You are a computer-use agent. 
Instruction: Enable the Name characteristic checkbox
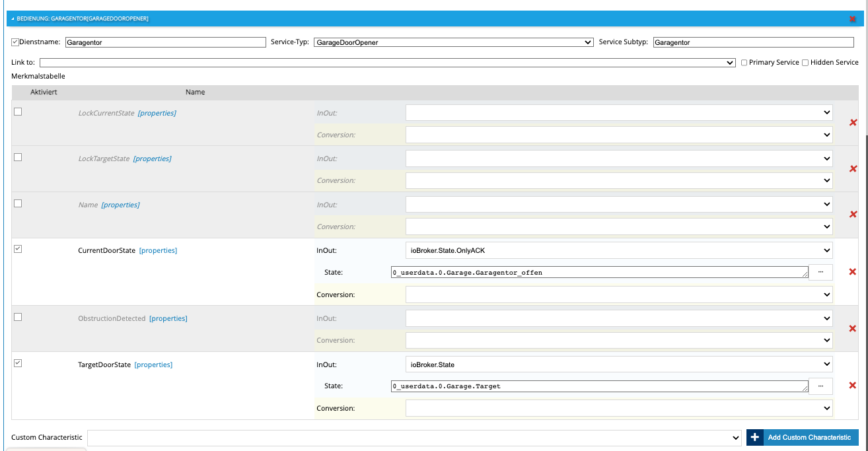click(18, 203)
